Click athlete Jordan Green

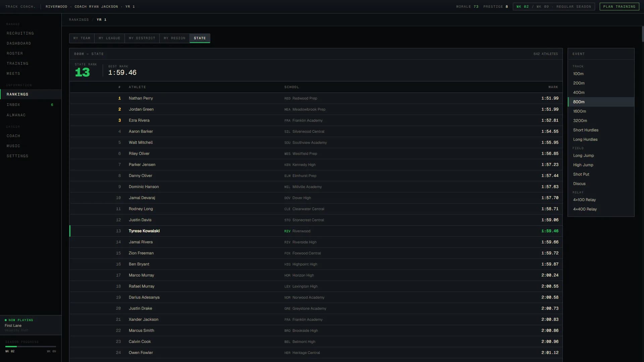(x=141, y=109)
